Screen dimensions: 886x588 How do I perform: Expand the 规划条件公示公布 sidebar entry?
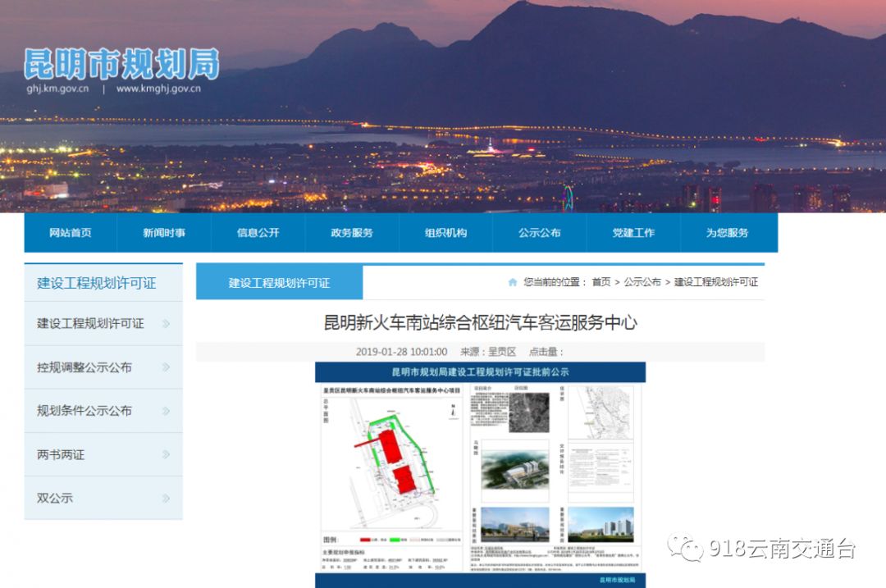(x=98, y=411)
